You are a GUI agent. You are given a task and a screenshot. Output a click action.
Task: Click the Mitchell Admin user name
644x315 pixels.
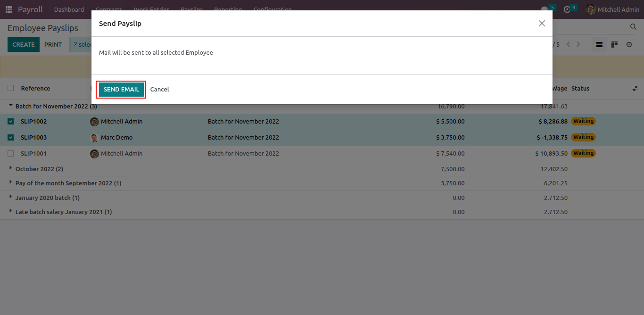click(x=619, y=9)
